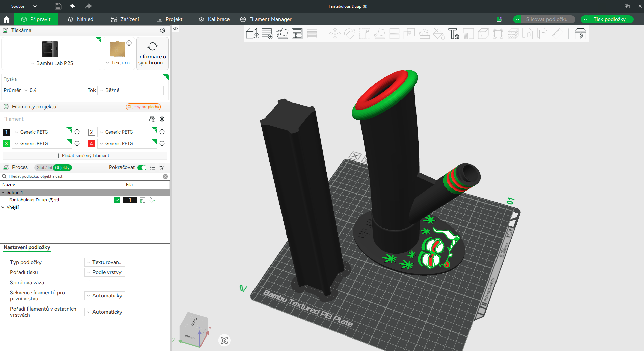Open filament 1 Generic PETG dropdown
644x351 pixels.
(x=42, y=132)
